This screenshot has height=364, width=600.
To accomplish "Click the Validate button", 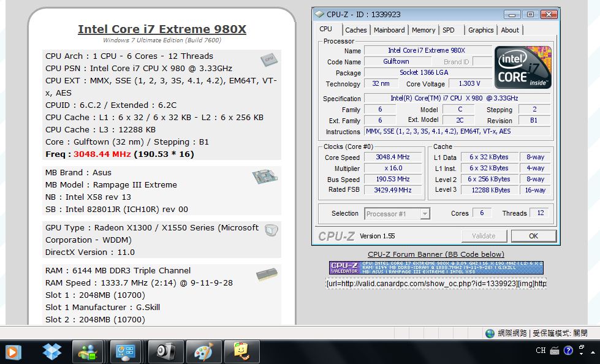I will pyautogui.click(x=484, y=236).
